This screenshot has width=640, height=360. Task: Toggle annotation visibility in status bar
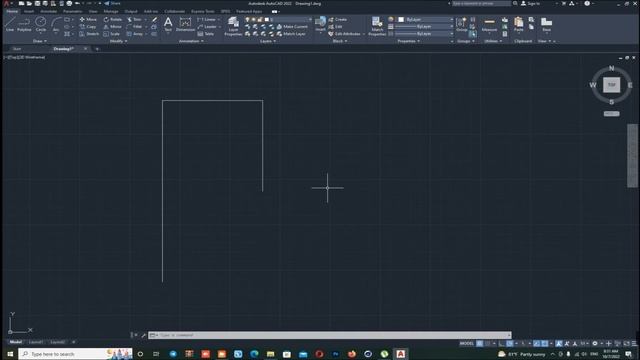(x=559, y=344)
